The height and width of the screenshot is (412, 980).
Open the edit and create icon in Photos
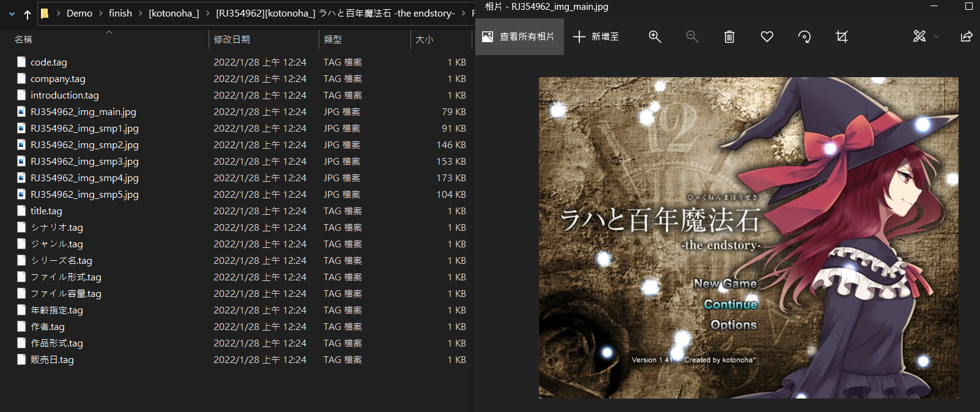pos(919,37)
